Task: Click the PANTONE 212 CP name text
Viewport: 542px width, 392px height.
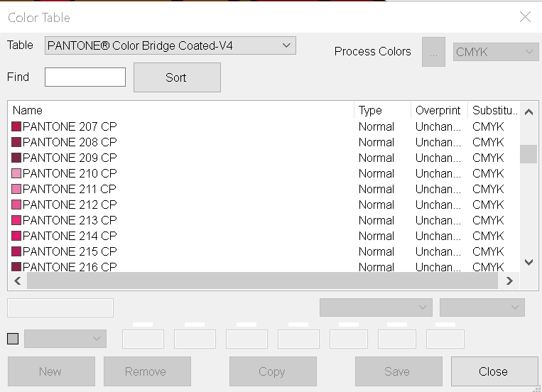Action: click(x=70, y=205)
